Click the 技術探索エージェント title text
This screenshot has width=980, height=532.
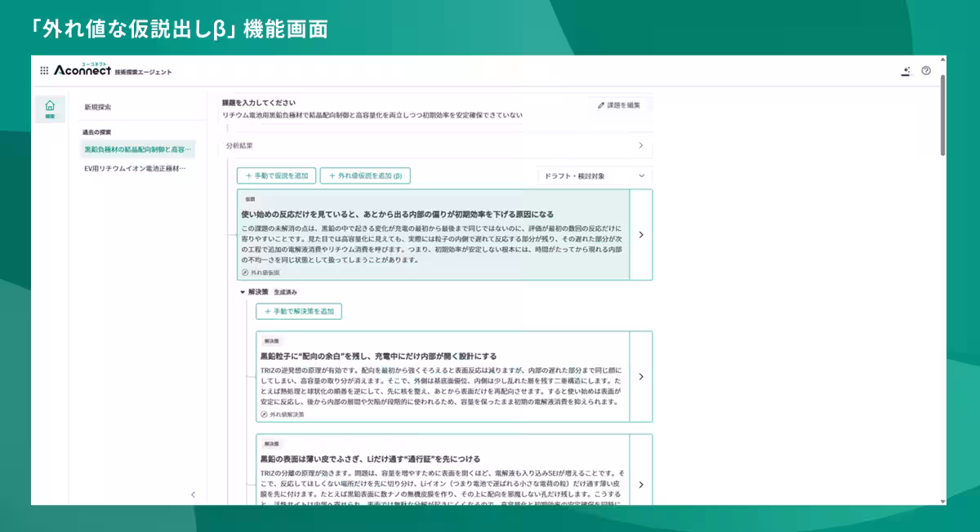143,72
